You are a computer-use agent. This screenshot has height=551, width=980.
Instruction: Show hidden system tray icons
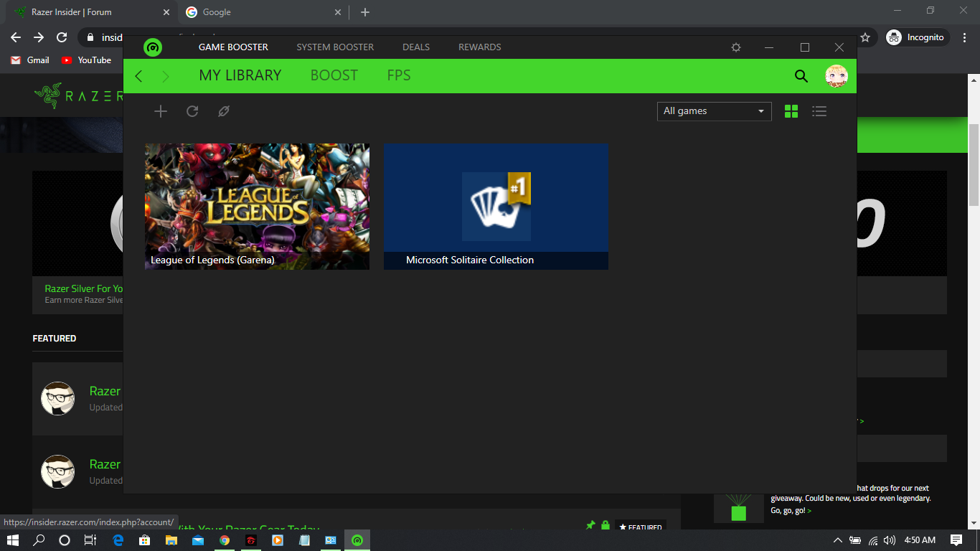[x=837, y=540]
